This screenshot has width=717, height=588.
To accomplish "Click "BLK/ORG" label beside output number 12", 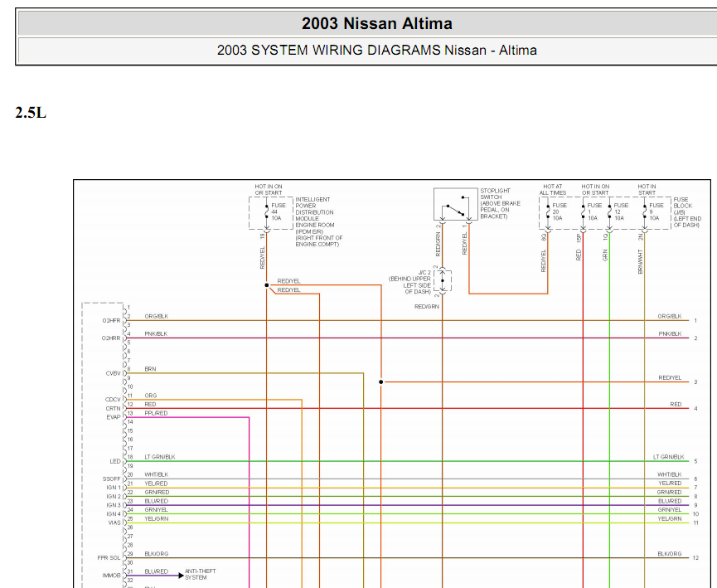I will click(x=670, y=554).
